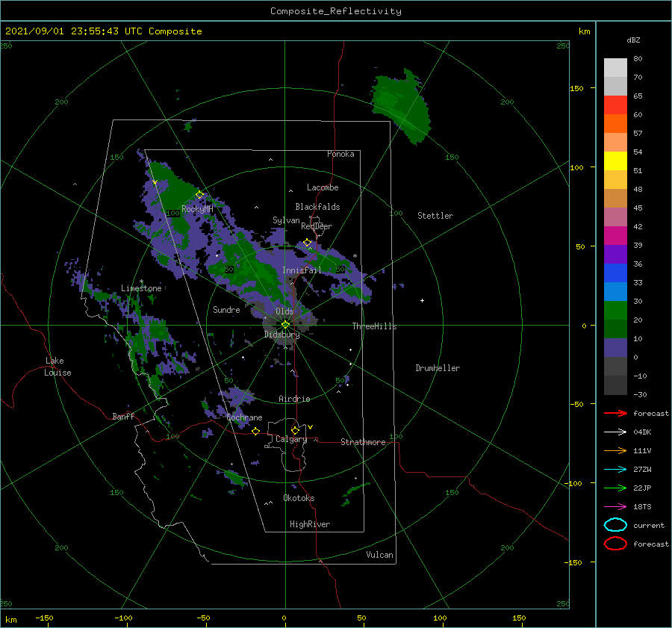This screenshot has width=672, height=628.
Task: Select the cyan 27ZW arrow icon
Action: click(615, 470)
